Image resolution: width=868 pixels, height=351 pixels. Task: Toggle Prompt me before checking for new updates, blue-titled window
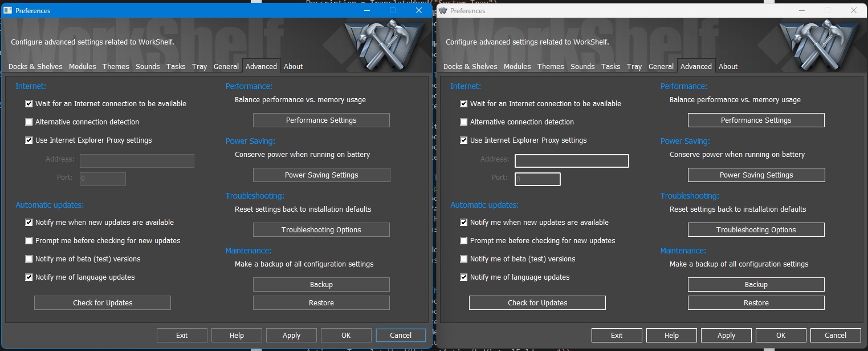pos(29,241)
